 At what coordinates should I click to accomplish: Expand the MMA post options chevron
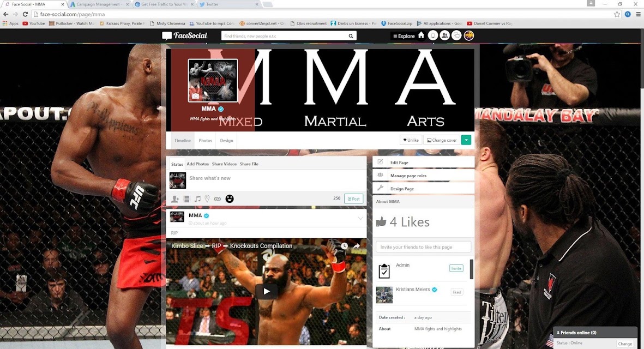360,219
